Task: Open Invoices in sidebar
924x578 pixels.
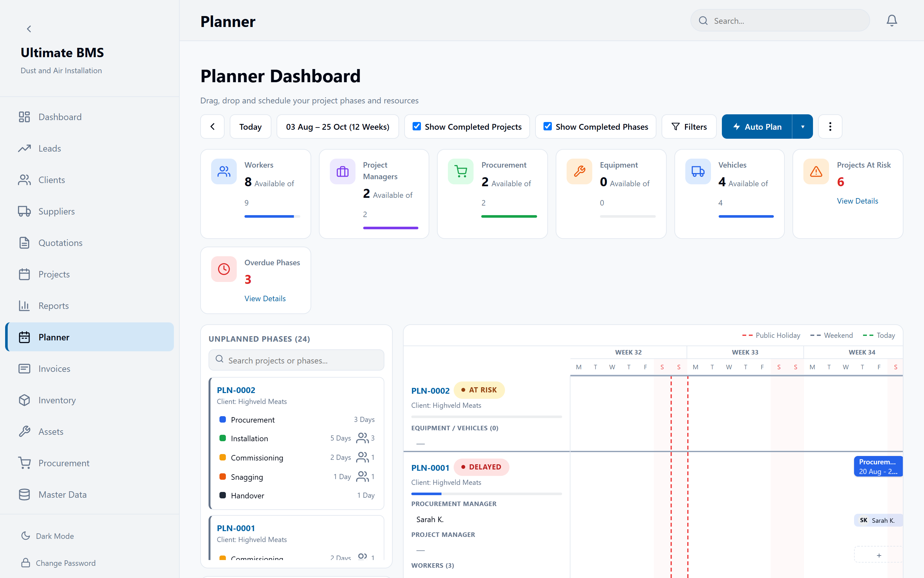Action: click(x=89, y=369)
